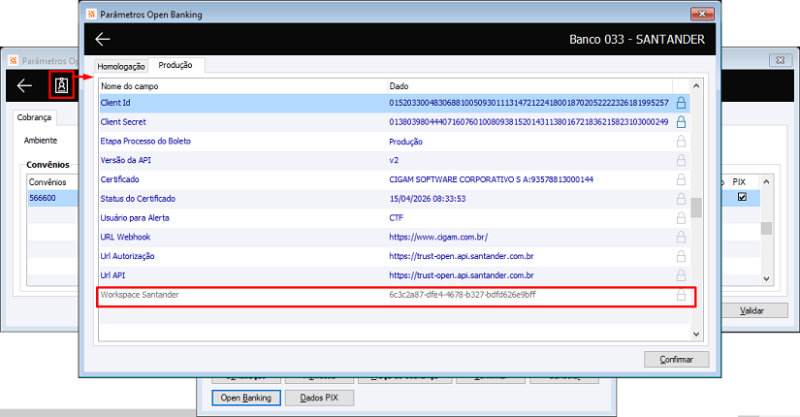Select the Certificado field name
The height and width of the screenshot is (417, 800).
tap(119, 179)
